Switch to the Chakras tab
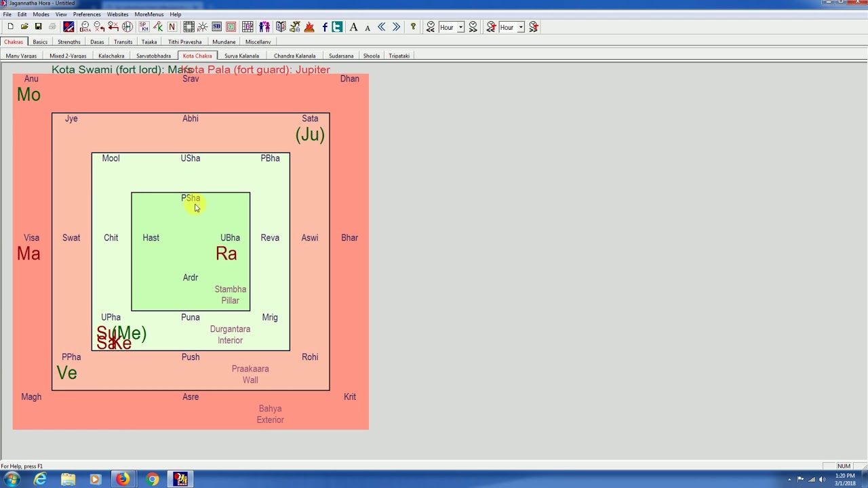The image size is (868, 488). click(14, 42)
